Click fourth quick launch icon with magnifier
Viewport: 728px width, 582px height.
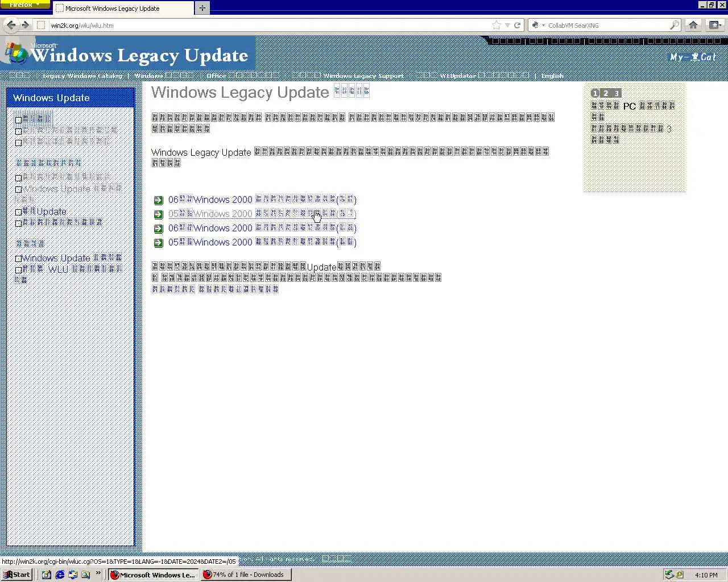(85, 575)
